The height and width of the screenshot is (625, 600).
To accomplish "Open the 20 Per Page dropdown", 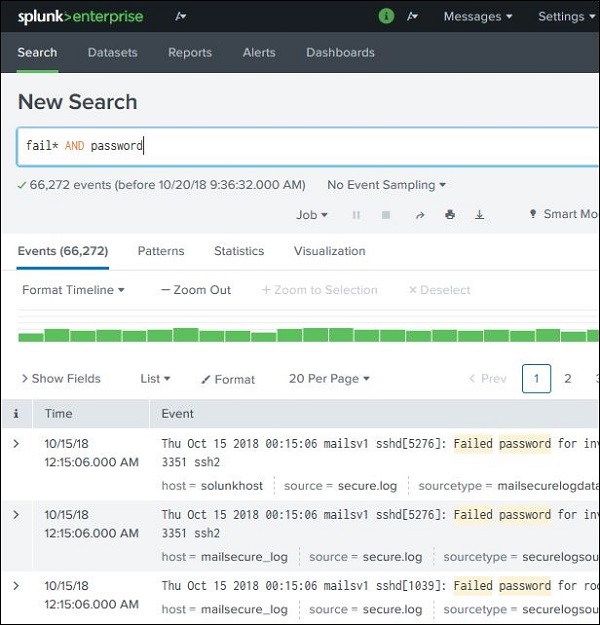I will coord(329,379).
